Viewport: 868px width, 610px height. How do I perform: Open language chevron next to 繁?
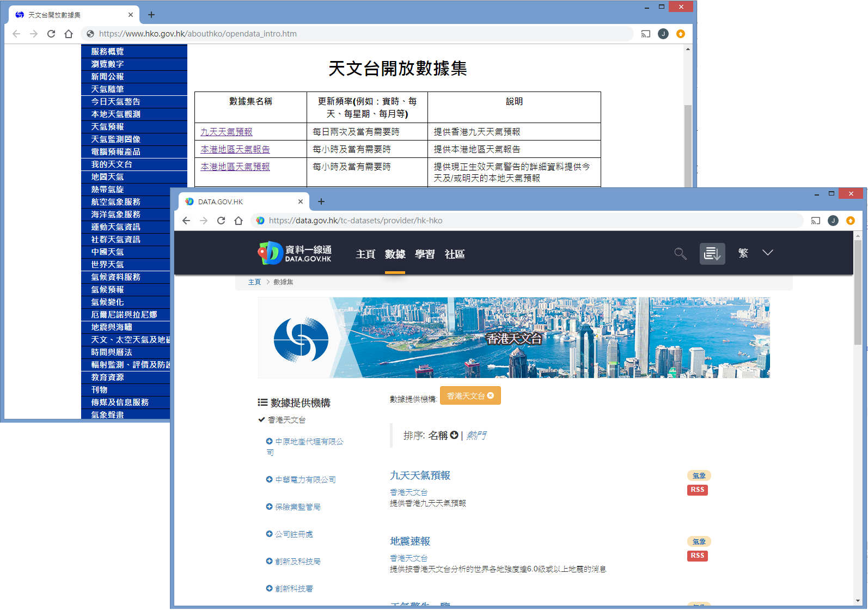coord(768,253)
